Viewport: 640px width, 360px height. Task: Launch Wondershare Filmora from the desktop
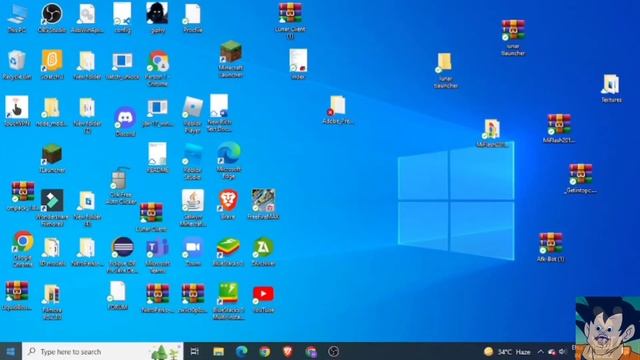pos(52,208)
